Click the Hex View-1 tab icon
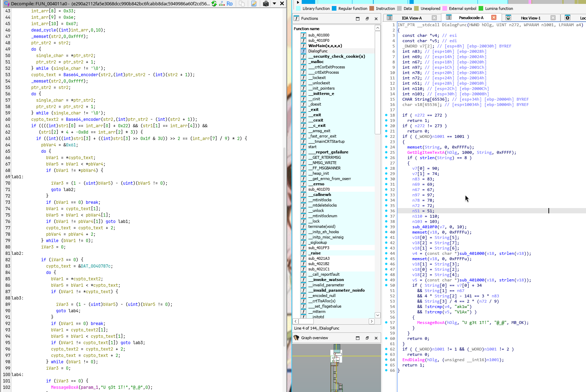This screenshot has height=392, width=586. tap(508, 18)
